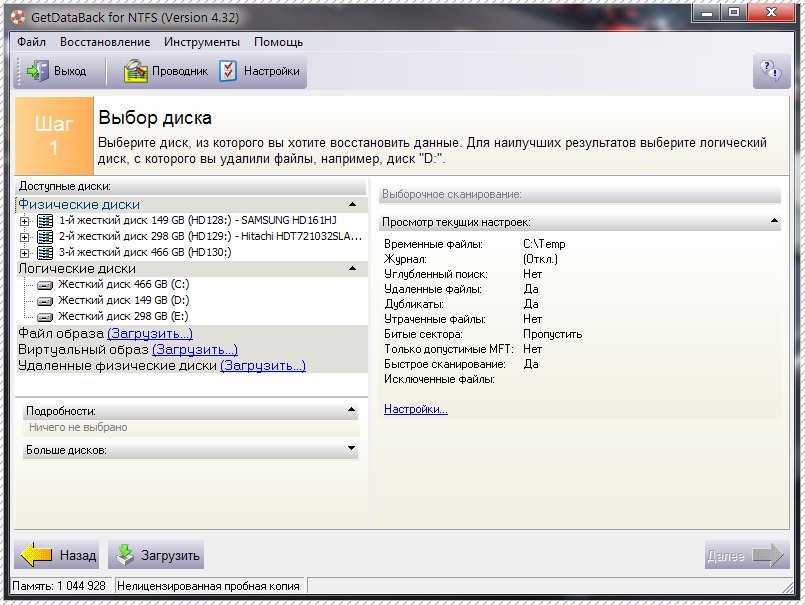This screenshot has width=805, height=605.
Task: Select the SAMSUNG HD161HJ physical disk row
Action: coord(198,220)
